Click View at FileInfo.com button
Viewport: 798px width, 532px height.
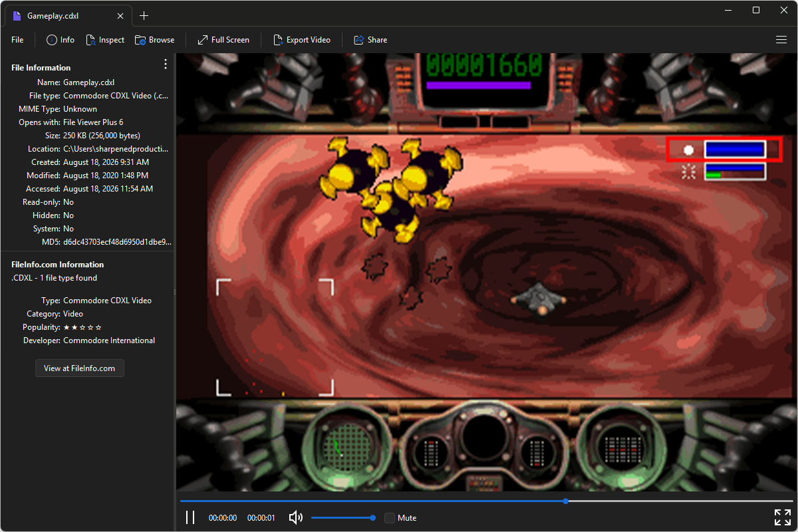[x=80, y=368]
